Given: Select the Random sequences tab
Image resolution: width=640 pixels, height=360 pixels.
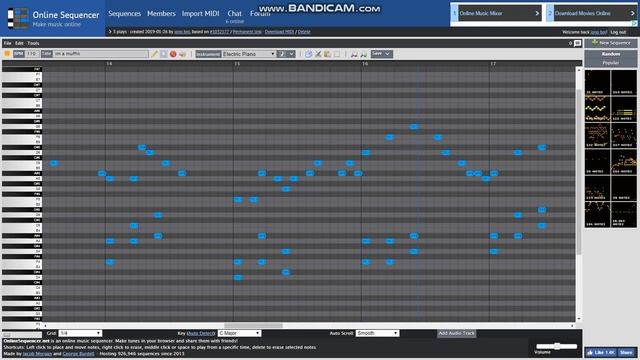Looking at the screenshot, I should (x=611, y=54).
